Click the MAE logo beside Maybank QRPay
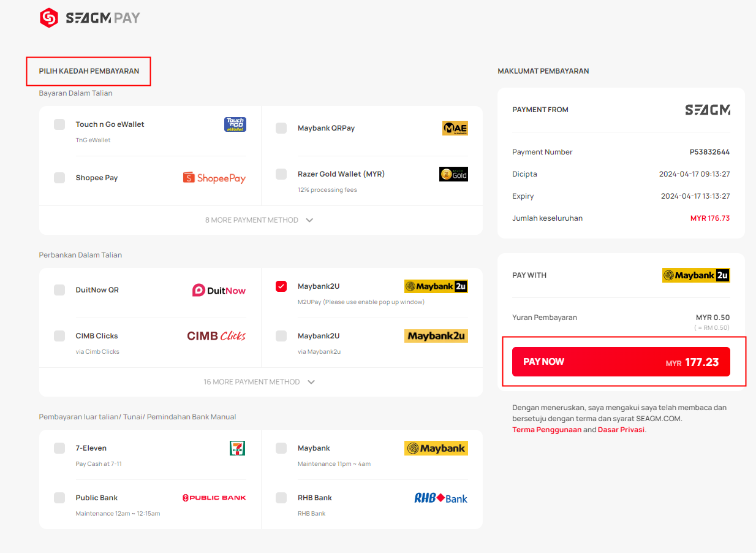Image resolution: width=756 pixels, height=553 pixels. (455, 128)
